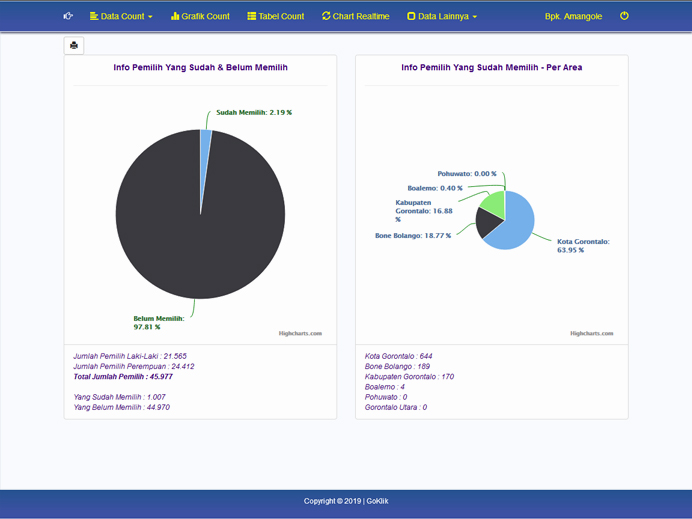
Task: Go to Tabel Count menu item
Action: (276, 16)
